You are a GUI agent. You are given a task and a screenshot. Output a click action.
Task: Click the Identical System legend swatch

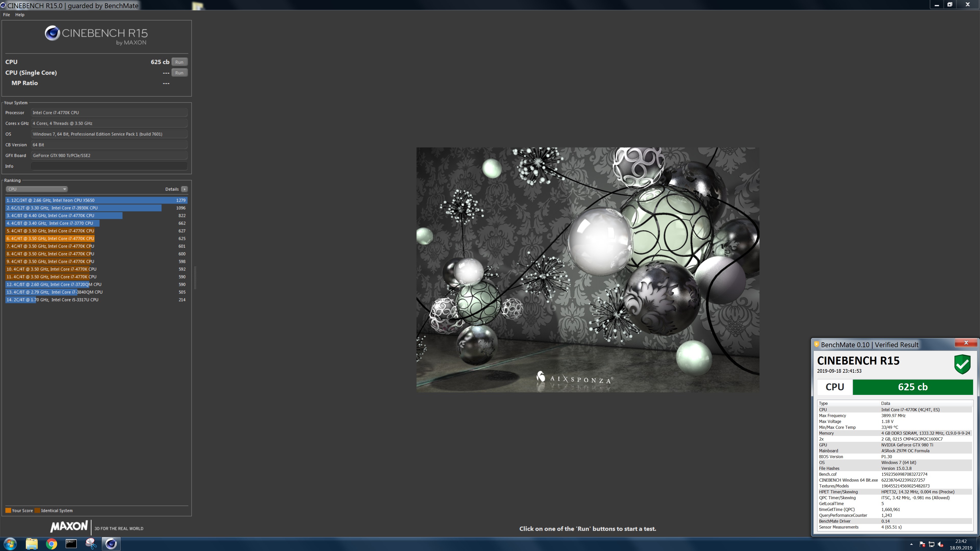point(37,510)
